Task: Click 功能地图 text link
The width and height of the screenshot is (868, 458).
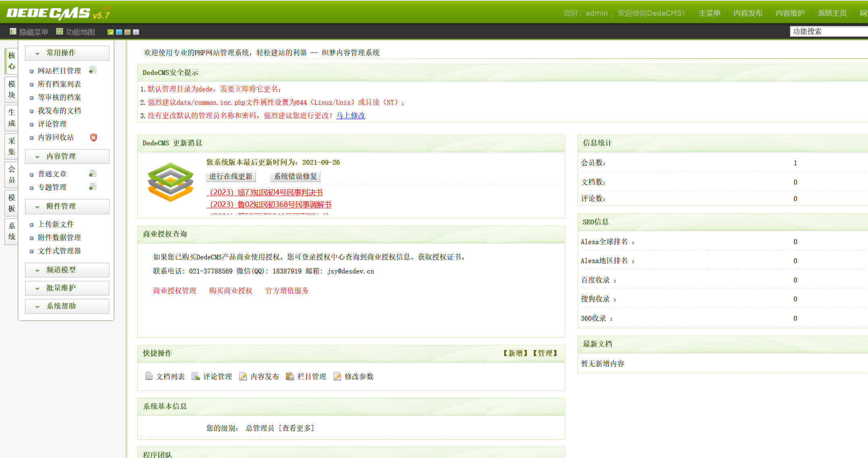Action: 81,32
